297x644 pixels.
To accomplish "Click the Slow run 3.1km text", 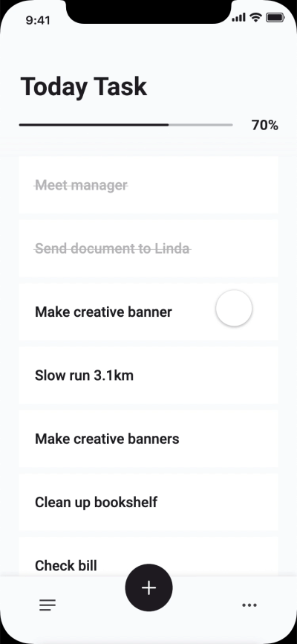I will [84, 376].
